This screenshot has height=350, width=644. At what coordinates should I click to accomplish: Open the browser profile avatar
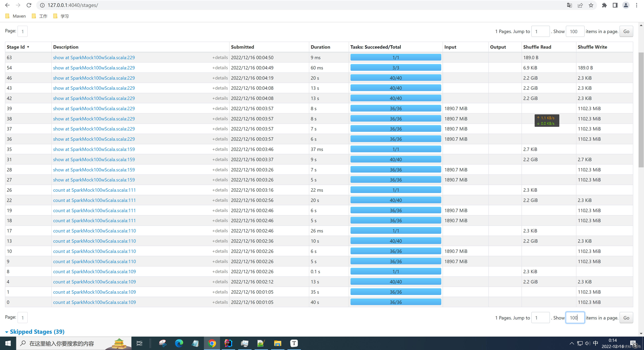coord(626,5)
